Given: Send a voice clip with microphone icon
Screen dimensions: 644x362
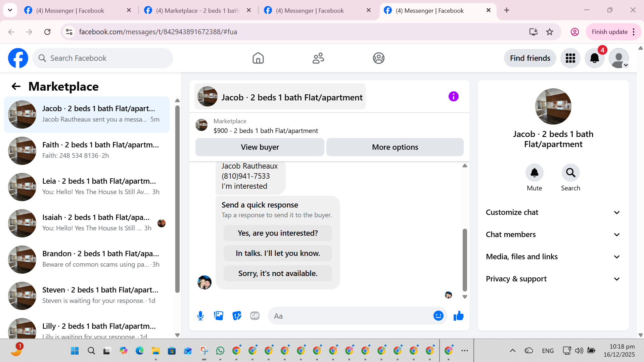Looking at the screenshot, I should click(x=200, y=316).
